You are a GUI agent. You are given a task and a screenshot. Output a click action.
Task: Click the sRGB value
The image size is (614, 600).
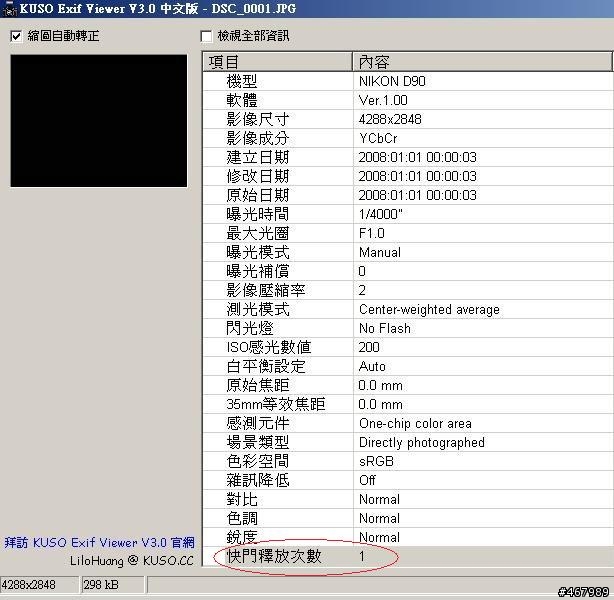click(376, 461)
